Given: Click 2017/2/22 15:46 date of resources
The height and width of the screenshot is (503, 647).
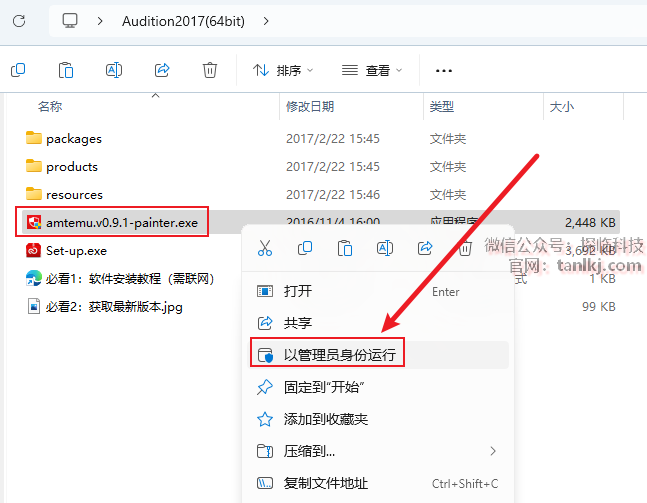Looking at the screenshot, I should (333, 195).
